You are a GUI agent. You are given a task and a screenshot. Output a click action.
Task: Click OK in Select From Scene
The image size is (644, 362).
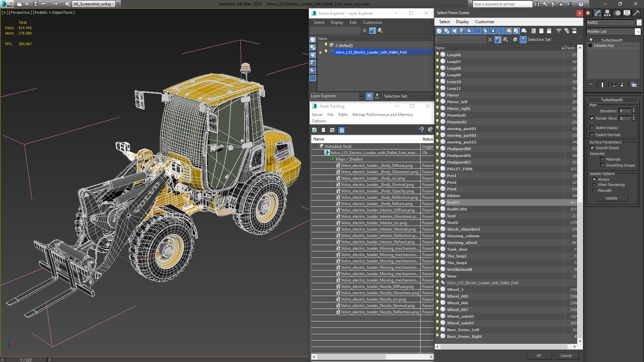pyautogui.click(x=539, y=356)
